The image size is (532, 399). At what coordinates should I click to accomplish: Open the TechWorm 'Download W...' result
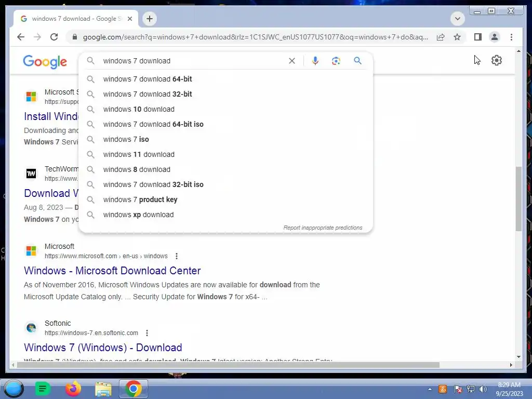pyautogui.click(x=51, y=193)
